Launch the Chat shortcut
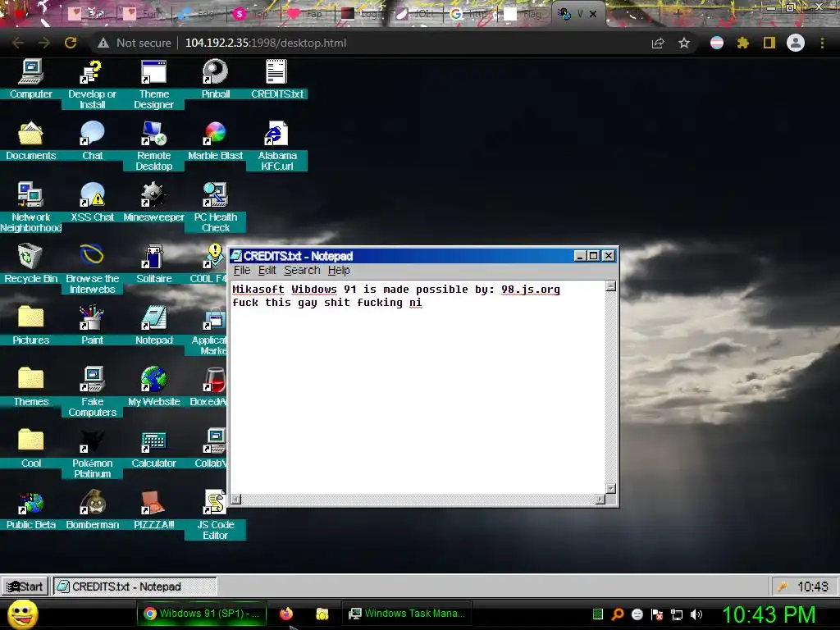This screenshot has width=840, height=630. tap(92, 140)
